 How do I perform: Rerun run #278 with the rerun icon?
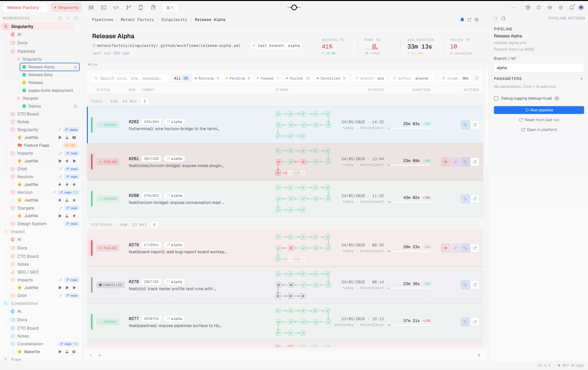coord(465,285)
